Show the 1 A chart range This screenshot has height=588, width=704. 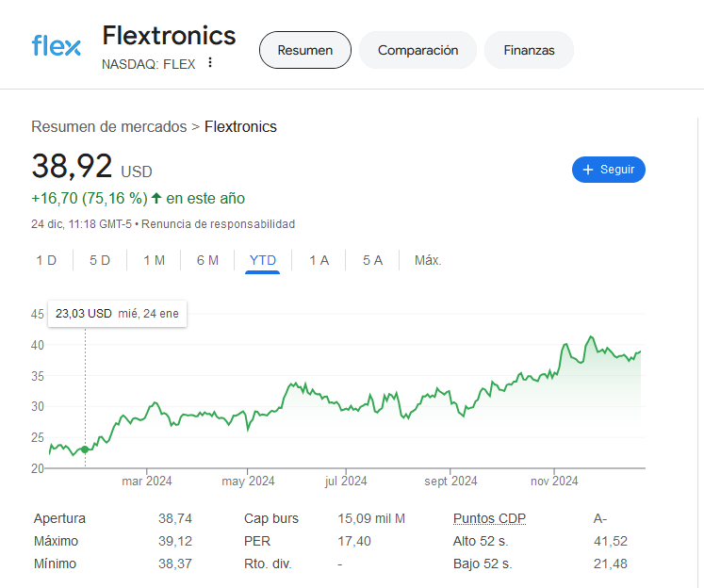319,260
